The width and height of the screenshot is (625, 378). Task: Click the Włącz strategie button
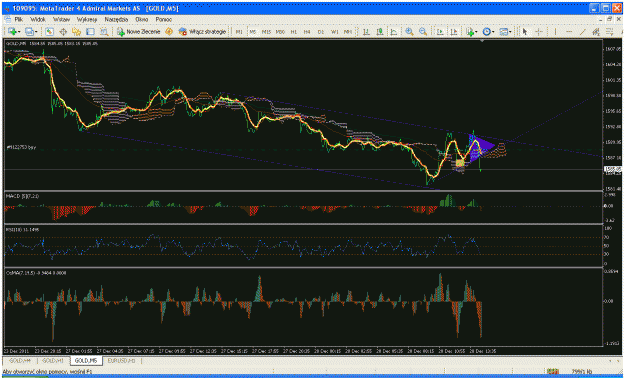(202, 32)
